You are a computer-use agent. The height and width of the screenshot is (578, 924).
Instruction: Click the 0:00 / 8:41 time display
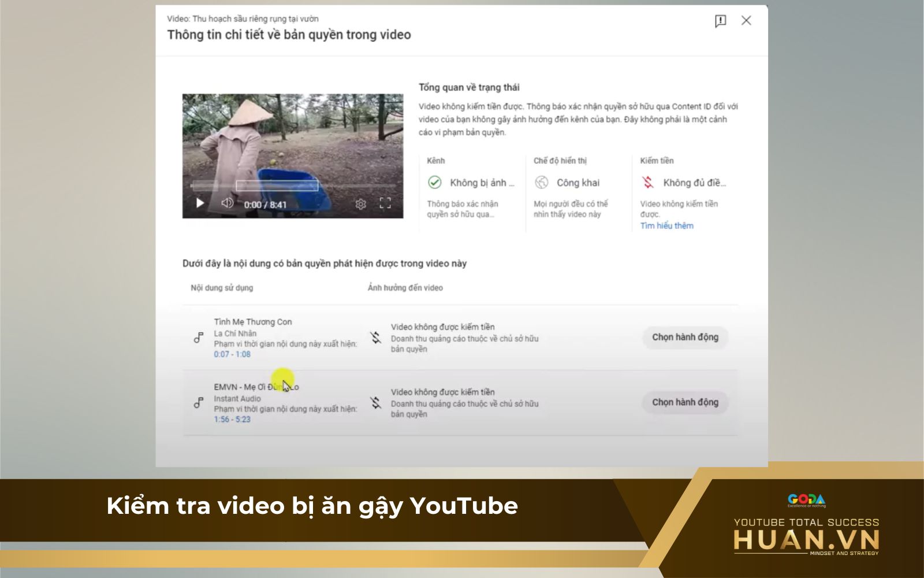click(265, 205)
